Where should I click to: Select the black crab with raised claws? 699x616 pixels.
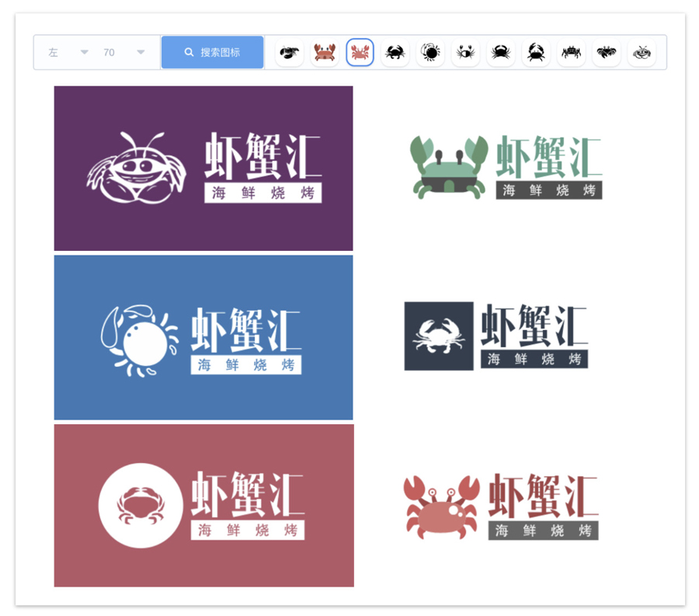536,53
